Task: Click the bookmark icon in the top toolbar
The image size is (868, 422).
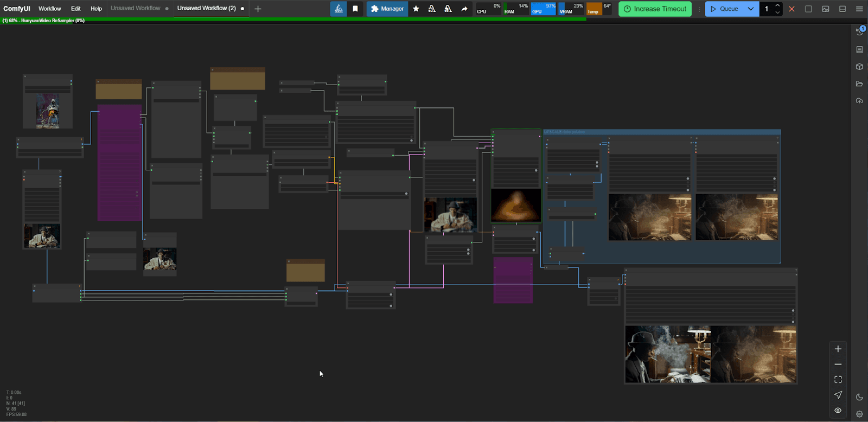Action: (x=355, y=9)
